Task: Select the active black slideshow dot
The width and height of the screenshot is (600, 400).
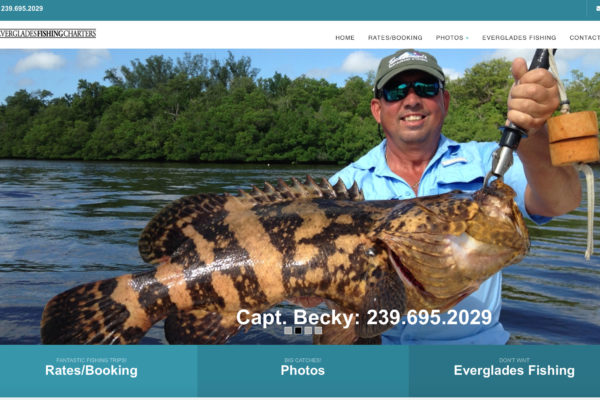Action: [x=298, y=330]
